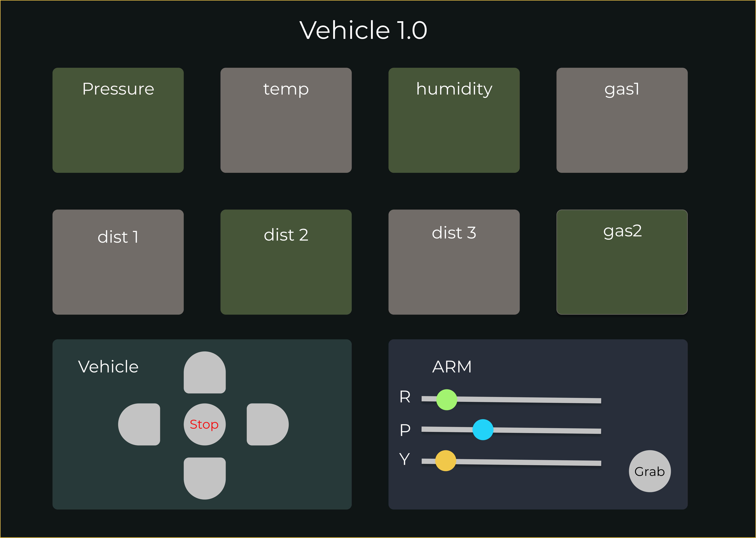Select the dist 2 sensor tile
The width and height of the screenshot is (756, 538).
tap(286, 262)
